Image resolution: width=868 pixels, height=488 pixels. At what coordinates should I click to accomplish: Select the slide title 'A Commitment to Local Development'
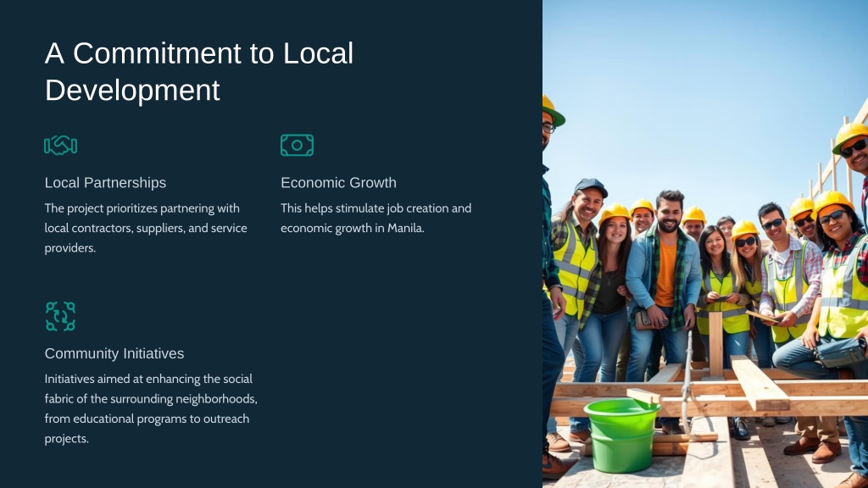click(x=198, y=71)
